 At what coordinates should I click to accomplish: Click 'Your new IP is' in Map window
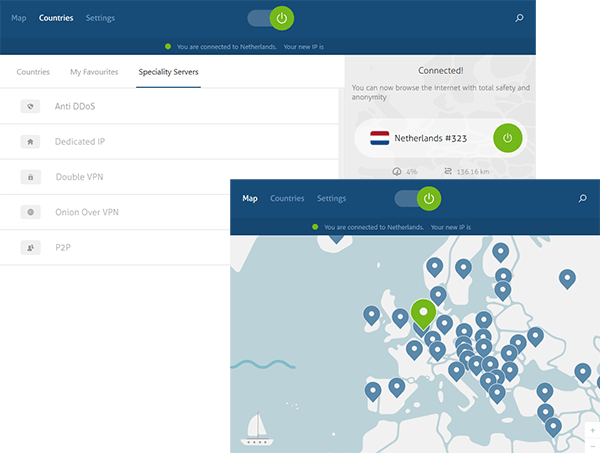point(451,227)
